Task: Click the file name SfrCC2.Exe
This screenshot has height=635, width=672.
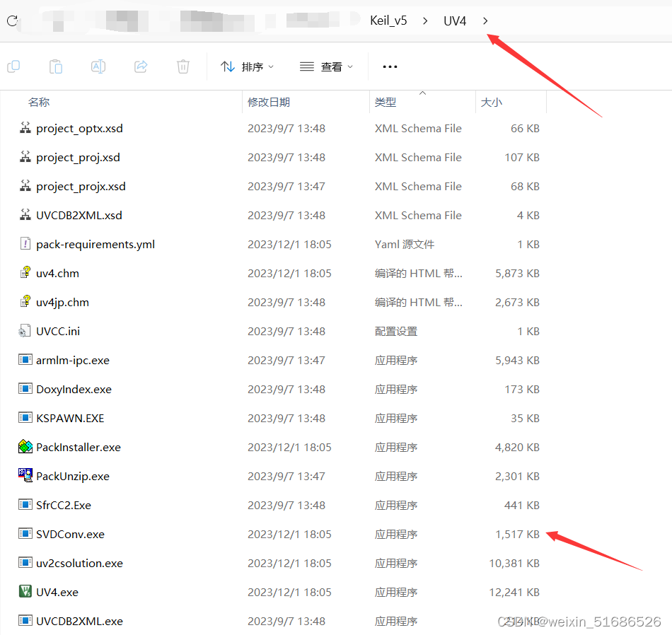Action: pyautogui.click(x=64, y=505)
